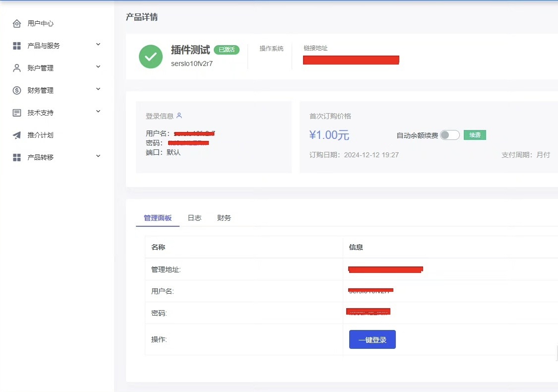
Task: Click the 已激活 status badge
Action: coord(227,50)
